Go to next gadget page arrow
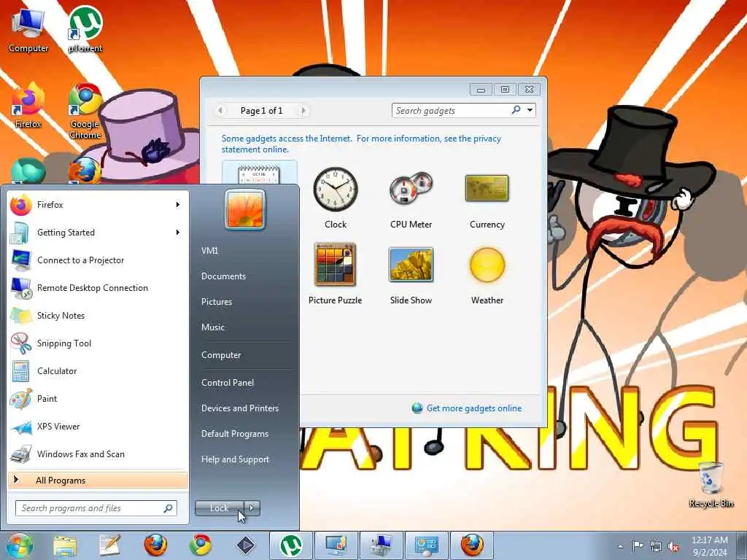 [x=303, y=111]
